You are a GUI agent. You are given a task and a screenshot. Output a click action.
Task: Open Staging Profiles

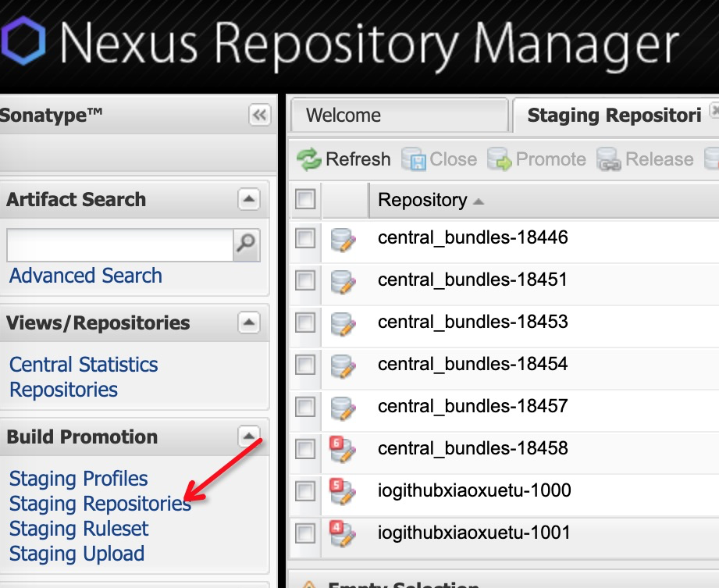point(78,479)
